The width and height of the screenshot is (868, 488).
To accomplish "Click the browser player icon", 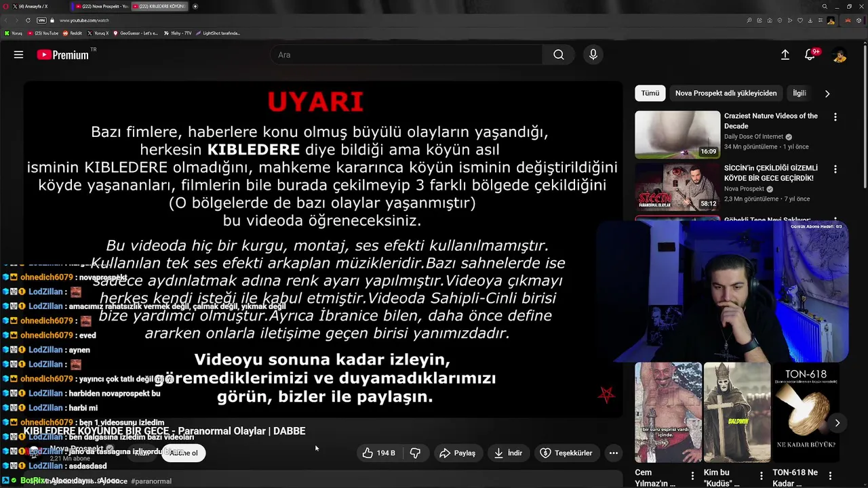I will tap(790, 20).
